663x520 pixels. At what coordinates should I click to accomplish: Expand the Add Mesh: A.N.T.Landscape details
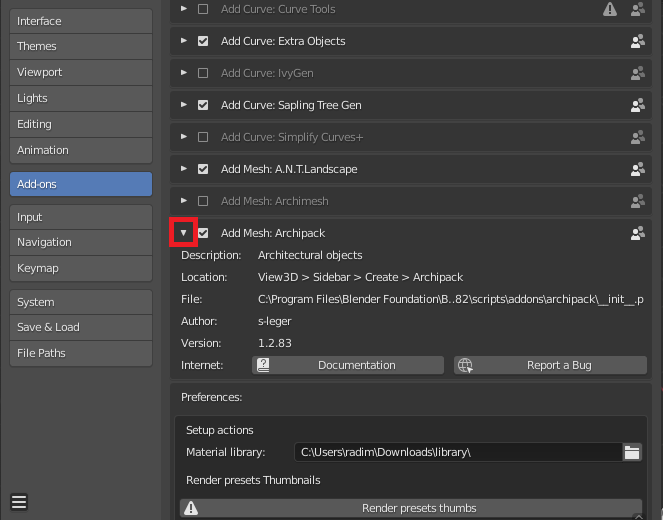[183, 169]
